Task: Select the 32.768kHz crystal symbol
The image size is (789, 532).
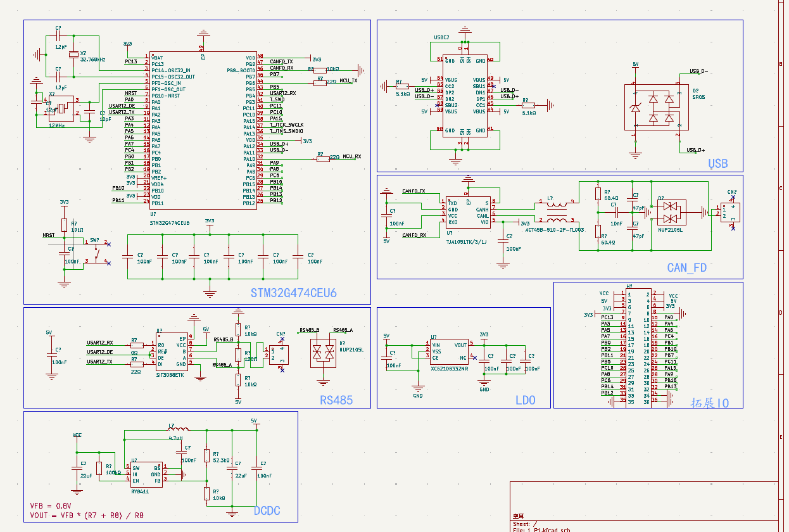Action: 73,56
